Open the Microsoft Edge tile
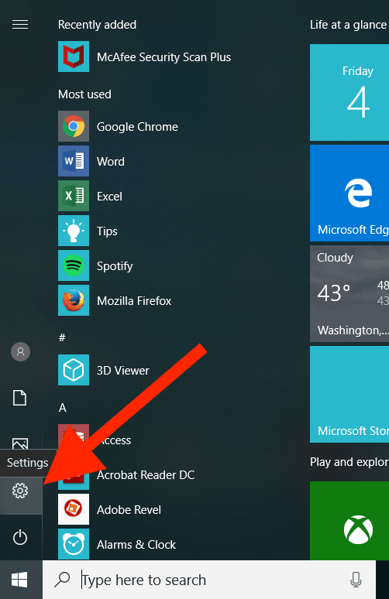 tap(349, 193)
